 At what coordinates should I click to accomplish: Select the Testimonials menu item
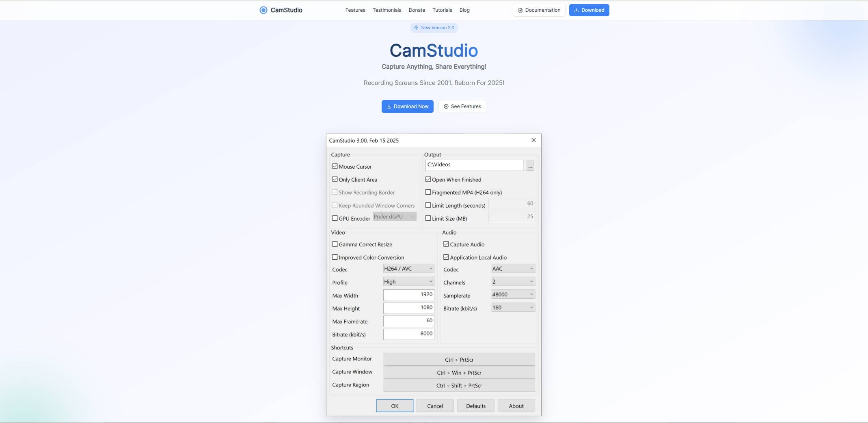386,10
